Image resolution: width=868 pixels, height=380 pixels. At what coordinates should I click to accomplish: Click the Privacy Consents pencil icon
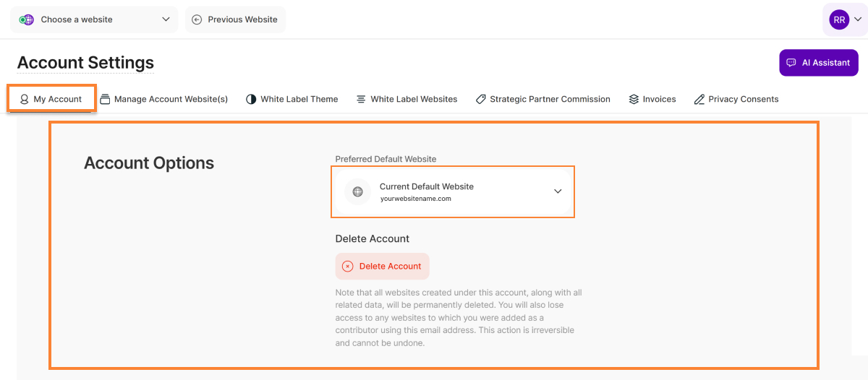(x=699, y=99)
